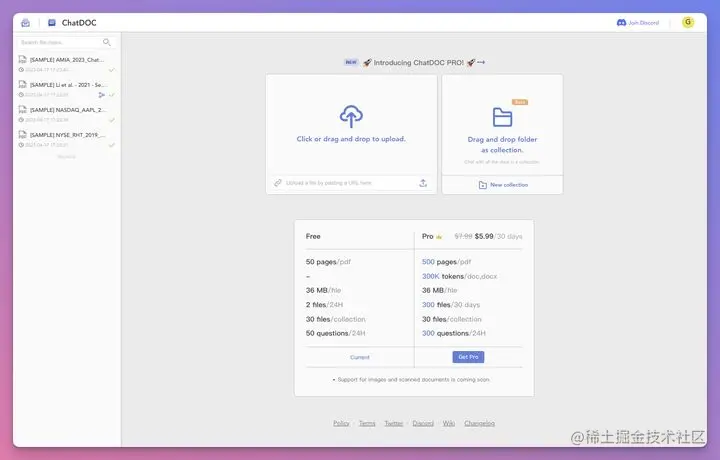Screen dimensions: 720x460
Task: Click the crown icon next to Pro
Action: coord(439,236)
